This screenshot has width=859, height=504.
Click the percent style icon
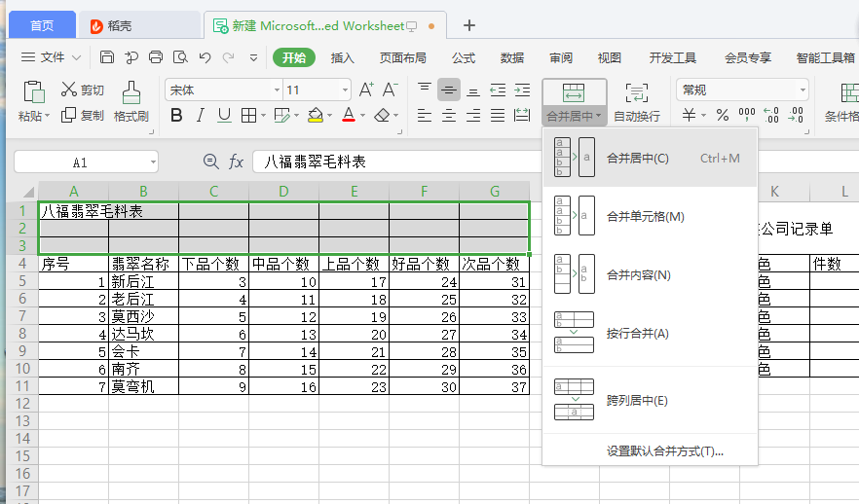[723, 115]
